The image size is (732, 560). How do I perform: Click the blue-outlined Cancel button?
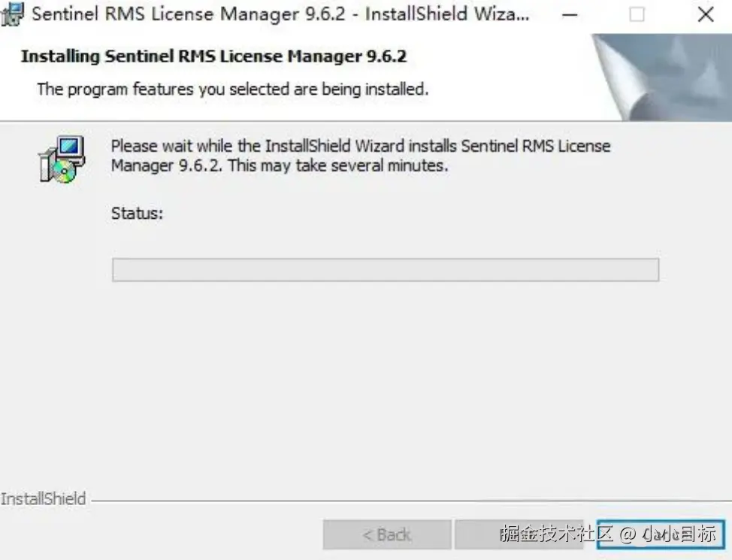(x=661, y=534)
